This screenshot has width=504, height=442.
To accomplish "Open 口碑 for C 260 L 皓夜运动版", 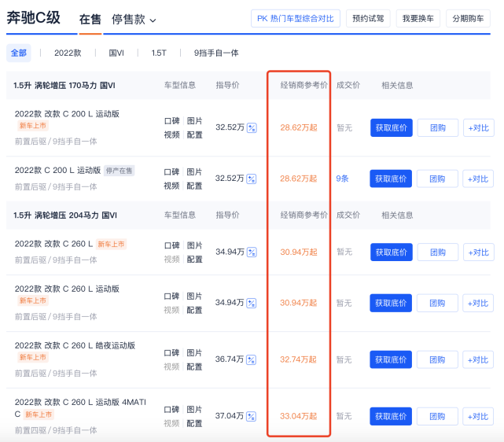I will click(171, 353).
